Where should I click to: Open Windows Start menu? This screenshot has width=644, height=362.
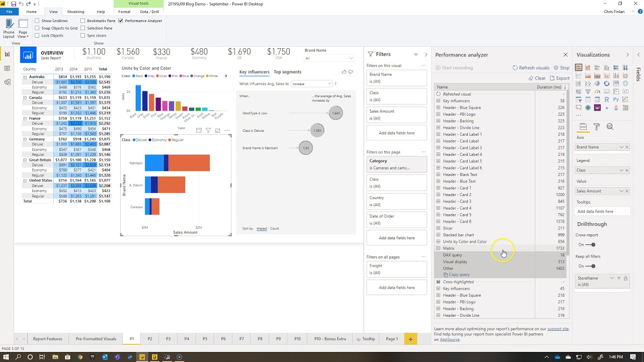pos(6,357)
